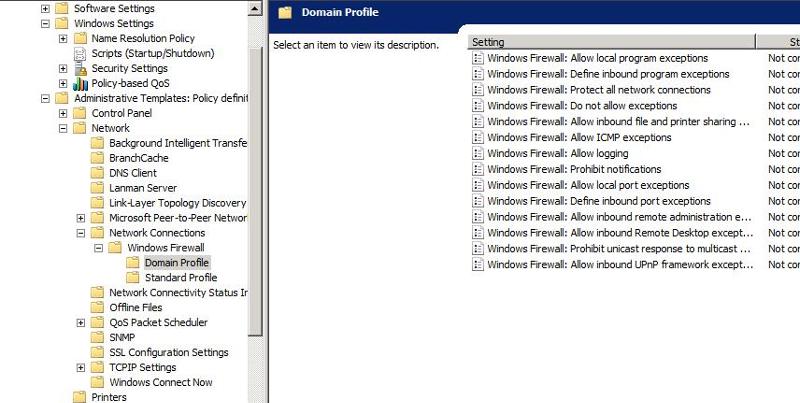Click the Do not allow exceptions policy icon

pyautogui.click(x=478, y=106)
